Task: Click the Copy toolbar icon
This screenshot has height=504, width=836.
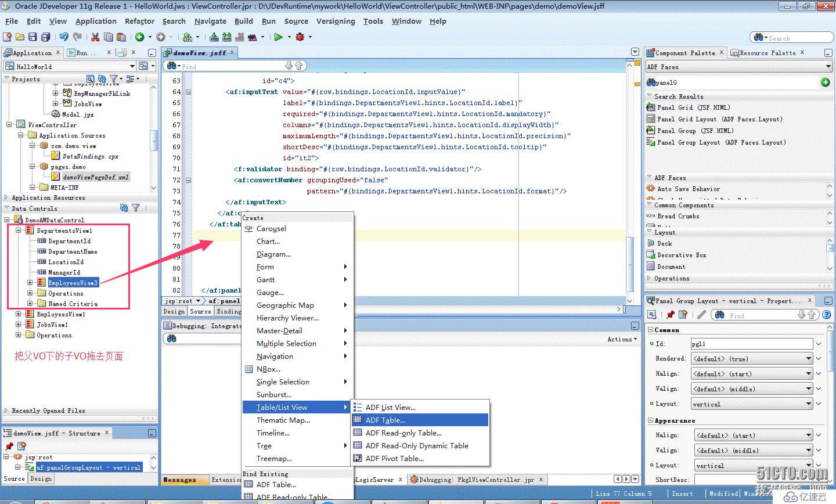Action: (x=108, y=37)
